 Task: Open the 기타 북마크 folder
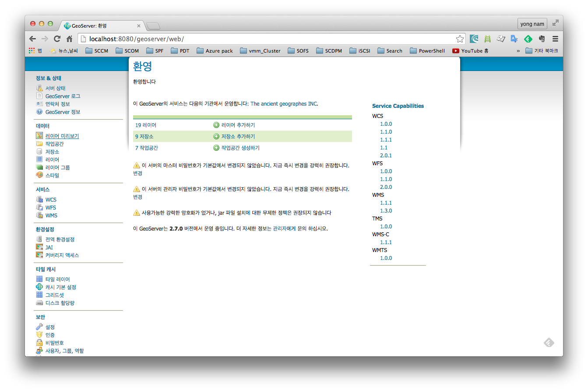542,51
